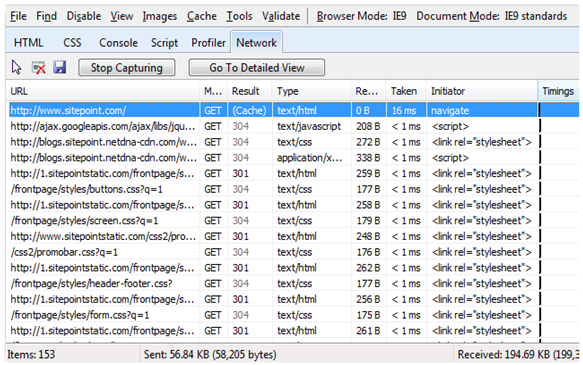Click the 261 B received cell
583x365 pixels.
368,331
